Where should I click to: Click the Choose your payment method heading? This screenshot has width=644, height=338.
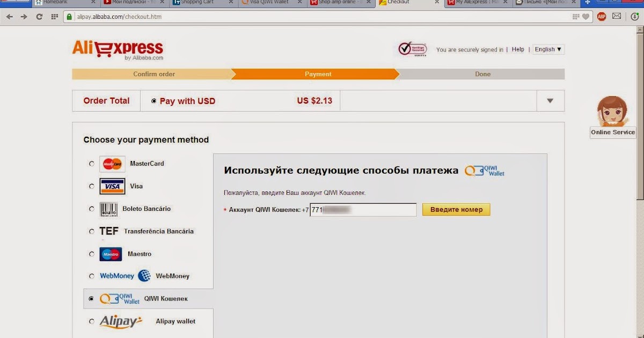(146, 140)
